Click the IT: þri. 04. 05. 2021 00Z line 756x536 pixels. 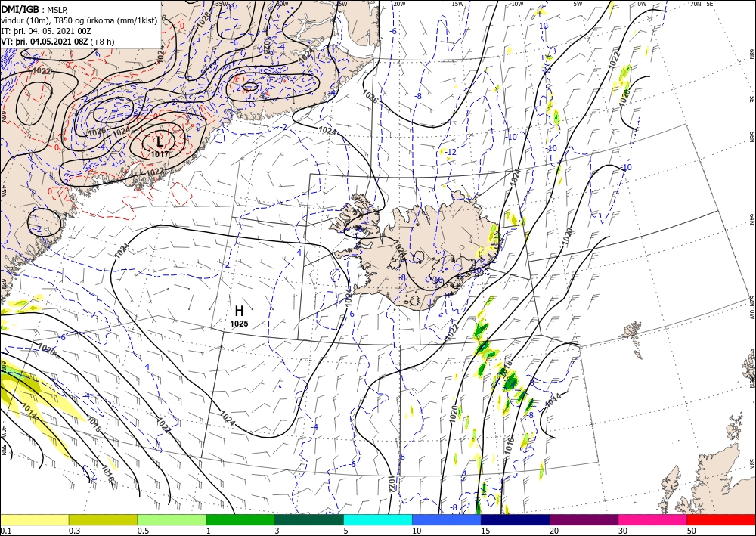click(46, 31)
